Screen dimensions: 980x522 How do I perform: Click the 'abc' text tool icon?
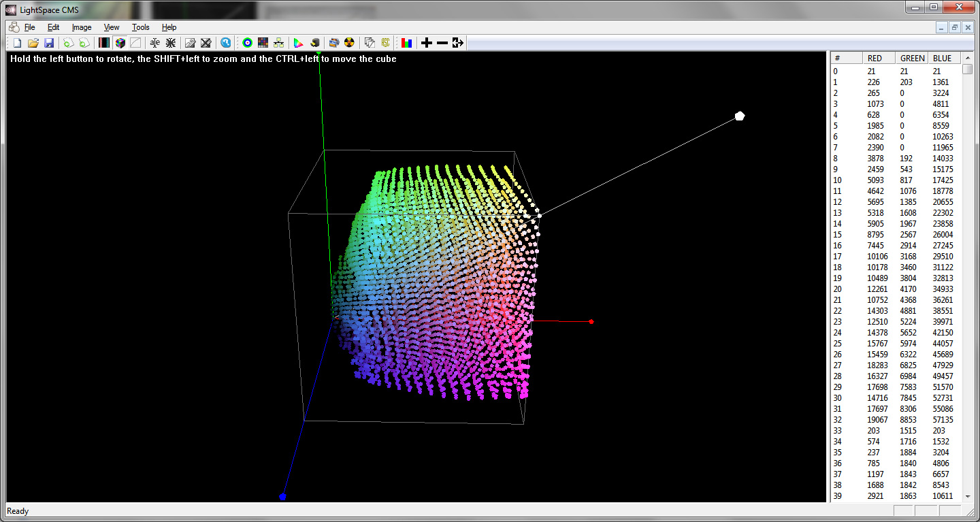[155, 43]
